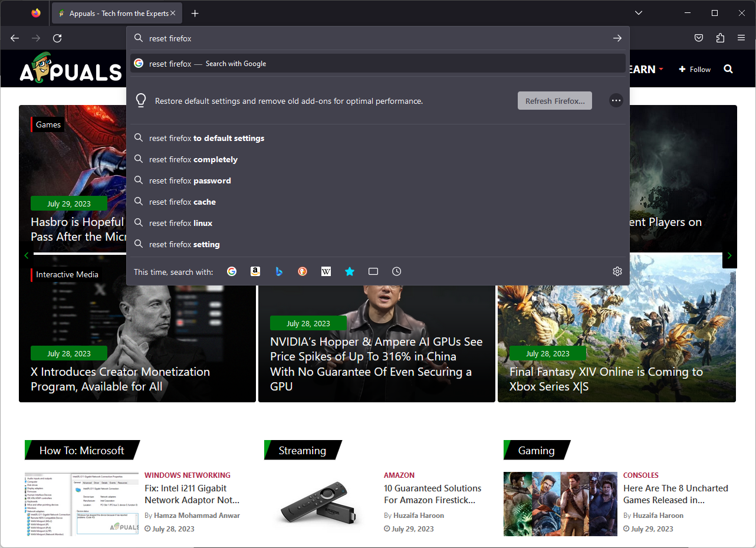756x548 pixels.
Task: Select DuckDuckGo search engine icon
Action: pos(303,271)
